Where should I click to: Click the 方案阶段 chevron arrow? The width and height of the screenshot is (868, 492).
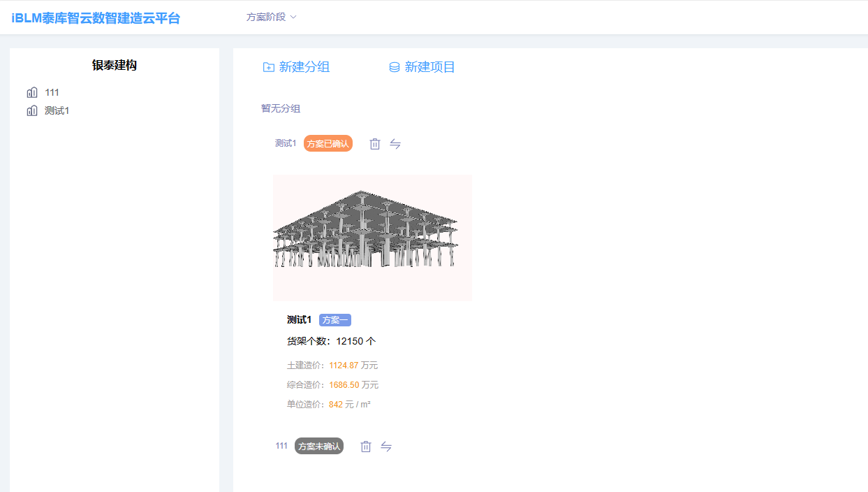293,17
